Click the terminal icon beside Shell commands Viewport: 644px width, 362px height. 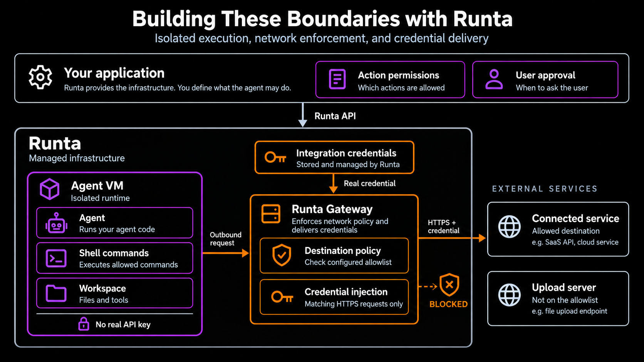coord(56,258)
